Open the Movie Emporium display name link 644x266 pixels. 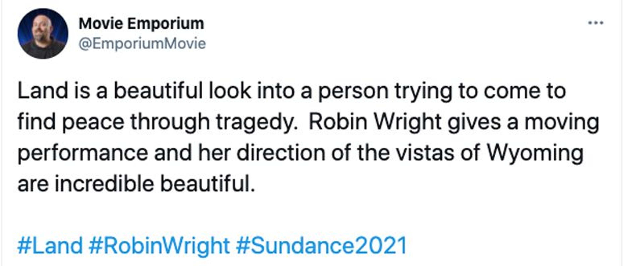[141, 24]
